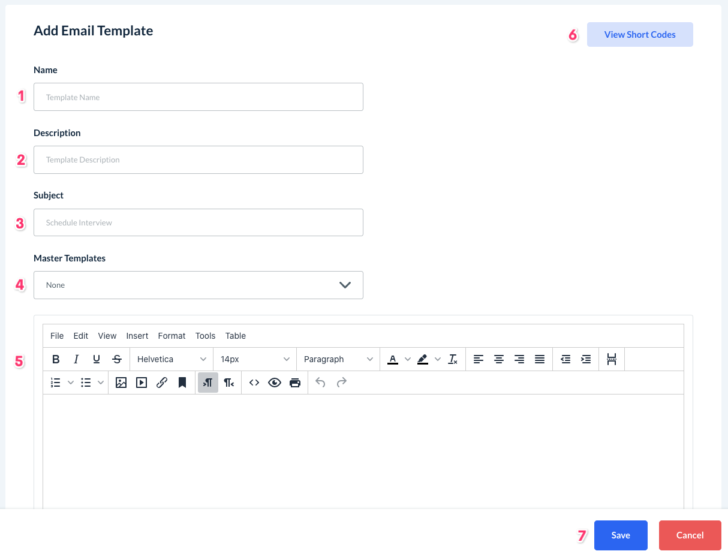728x560 pixels.
Task: Toggle the preview eye icon
Action: click(x=275, y=383)
